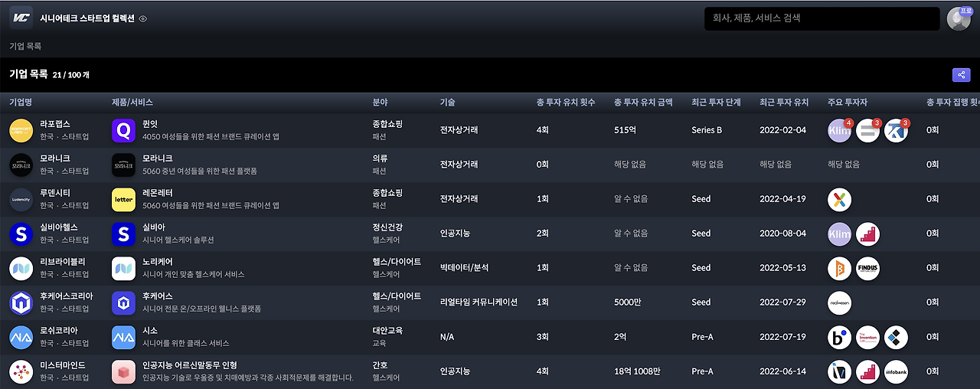Click the 모라니크 product icon
This screenshot has height=389, width=980.
click(x=123, y=165)
